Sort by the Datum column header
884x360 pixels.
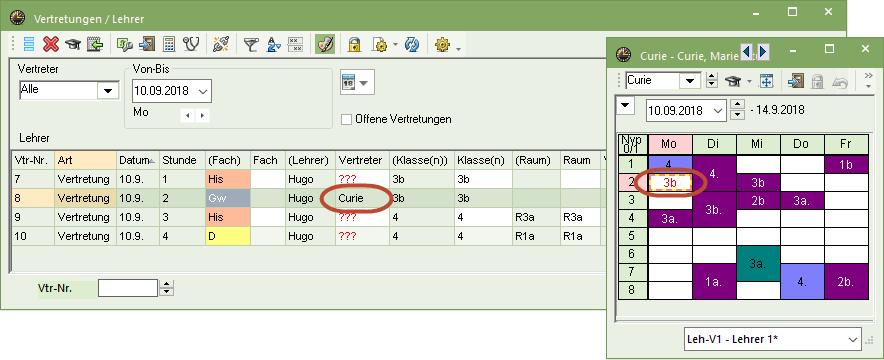138,160
